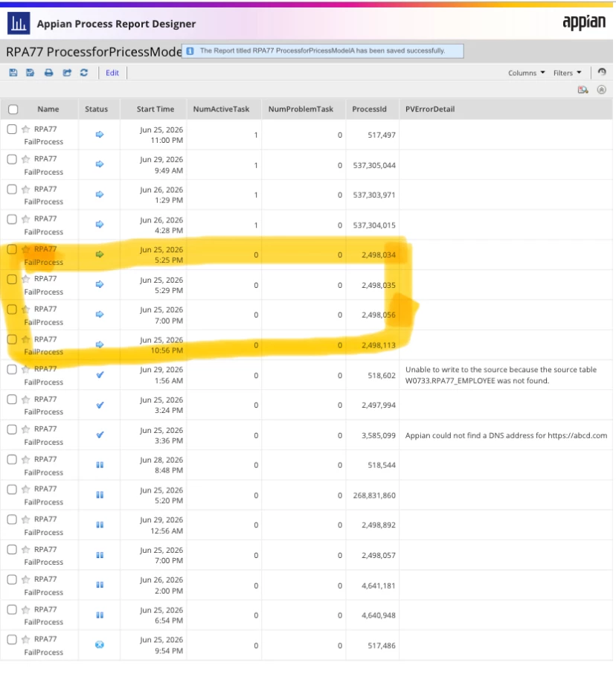Screen dimensions: 616x686
Task: Click the saved successfully notification banner
Action: pyautogui.click(x=322, y=51)
